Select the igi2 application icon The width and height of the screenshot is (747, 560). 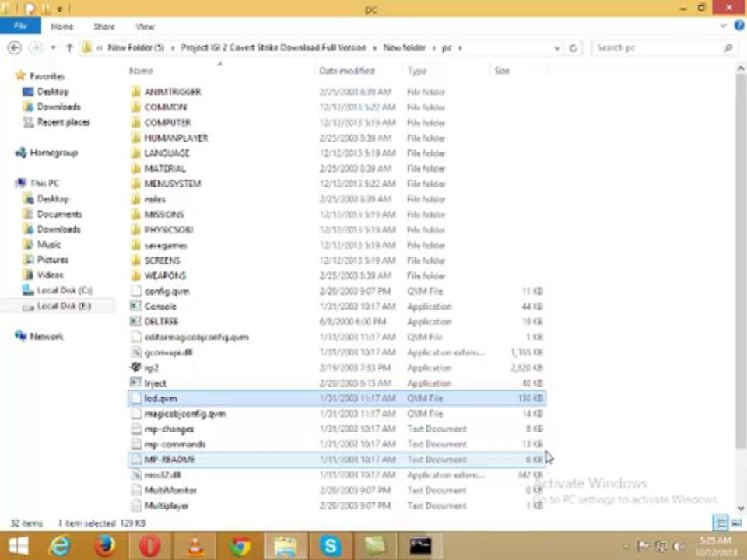135,367
